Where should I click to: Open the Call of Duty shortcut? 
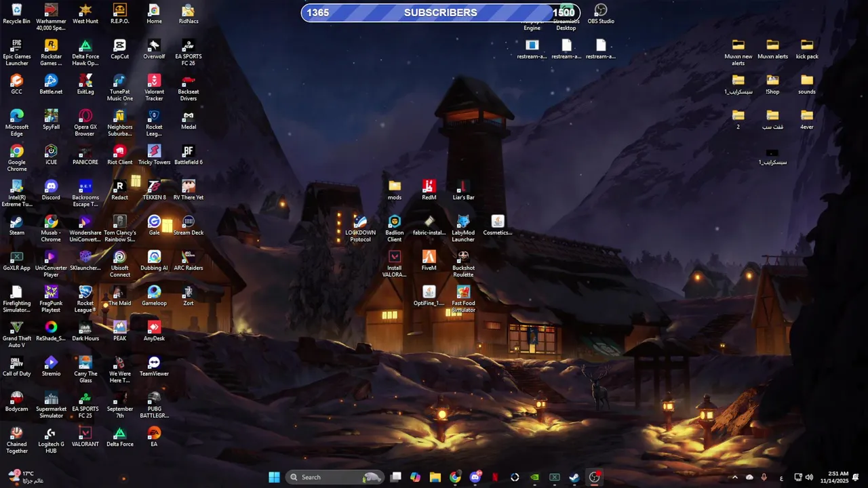tap(17, 366)
